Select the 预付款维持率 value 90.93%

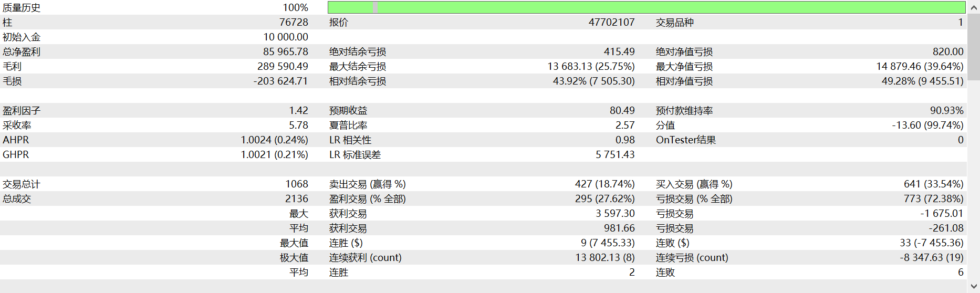[x=946, y=111]
